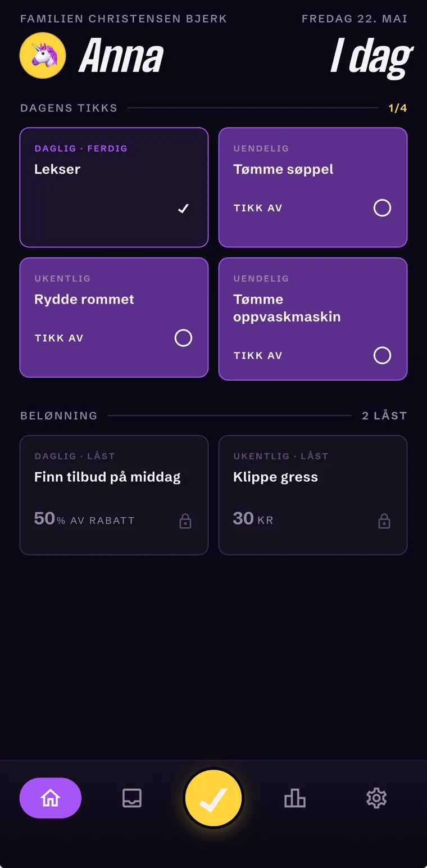The width and height of the screenshot is (427, 868).
Task: Click the Anna profile name
Action: (x=121, y=56)
